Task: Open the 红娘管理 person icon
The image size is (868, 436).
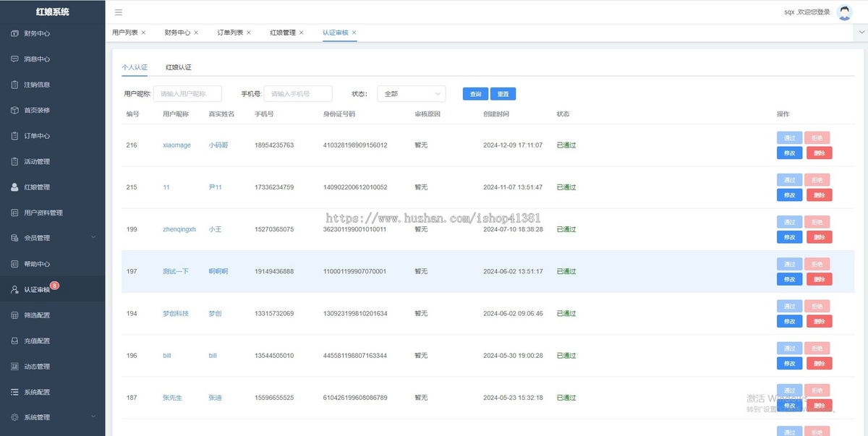Action: tap(14, 187)
